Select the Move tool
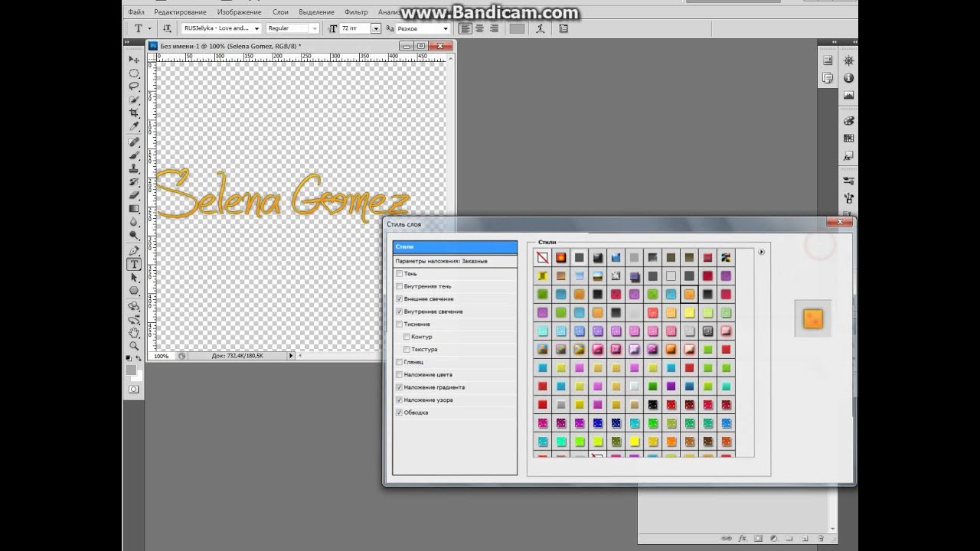 coord(134,59)
